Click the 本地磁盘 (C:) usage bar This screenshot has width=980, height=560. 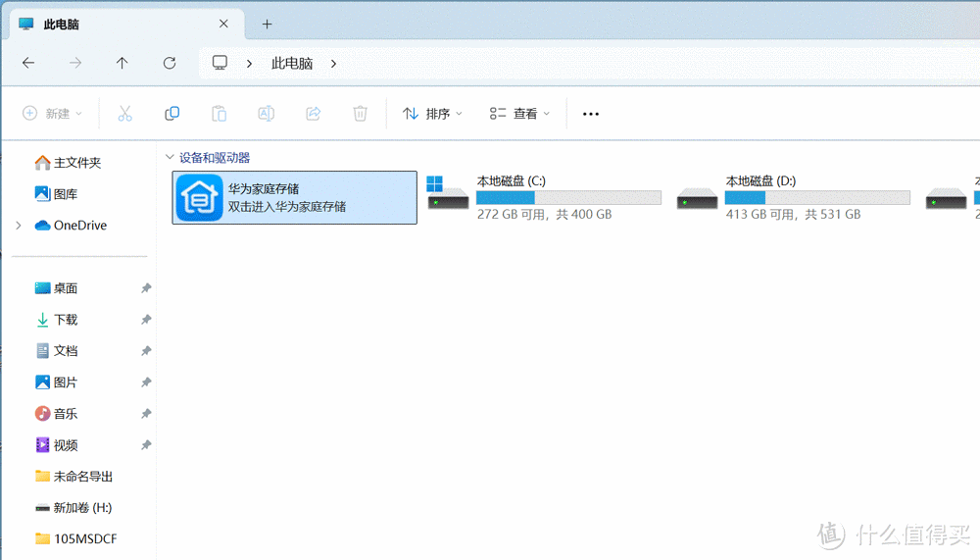568,198
